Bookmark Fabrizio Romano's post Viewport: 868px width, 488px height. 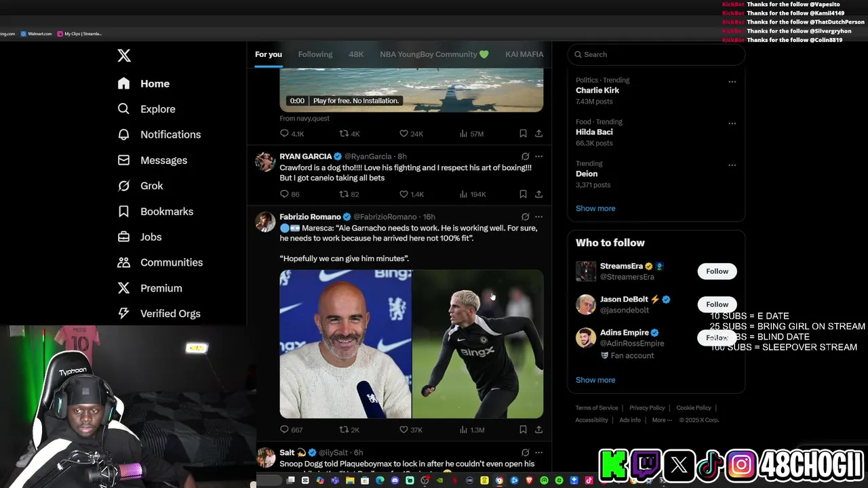[x=523, y=430]
